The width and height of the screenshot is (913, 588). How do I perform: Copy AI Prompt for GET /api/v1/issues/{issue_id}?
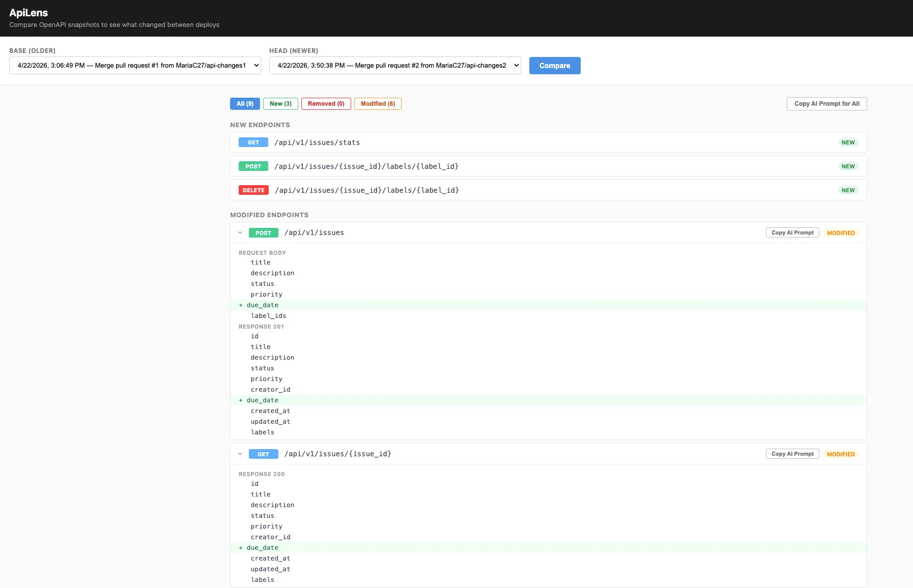792,454
